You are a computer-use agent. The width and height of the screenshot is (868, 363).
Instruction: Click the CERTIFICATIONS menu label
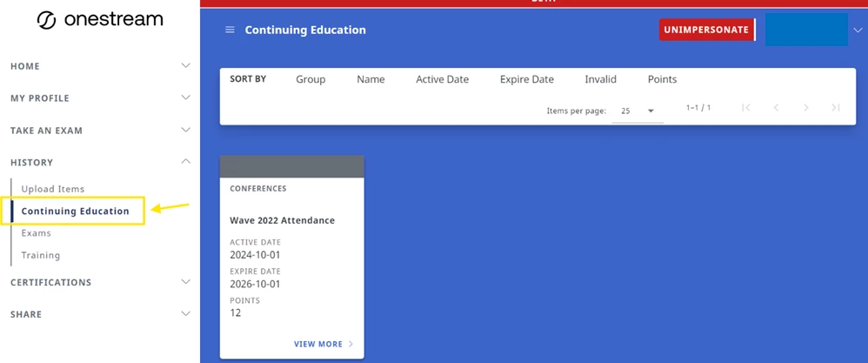pyautogui.click(x=51, y=282)
